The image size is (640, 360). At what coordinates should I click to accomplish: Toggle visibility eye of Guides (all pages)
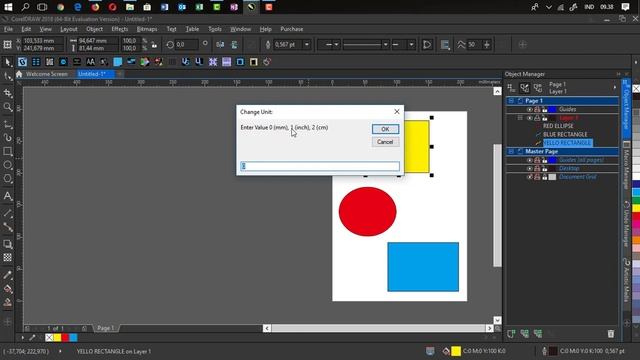(x=529, y=160)
